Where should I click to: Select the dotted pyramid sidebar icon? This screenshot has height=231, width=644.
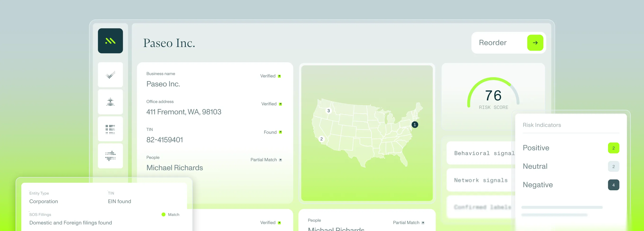pyautogui.click(x=110, y=102)
